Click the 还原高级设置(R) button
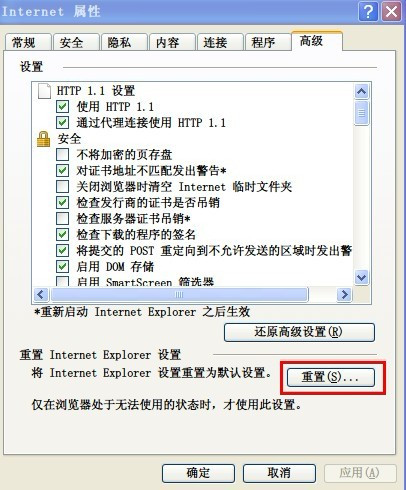The width and height of the screenshot is (406, 490). pos(299,332)
